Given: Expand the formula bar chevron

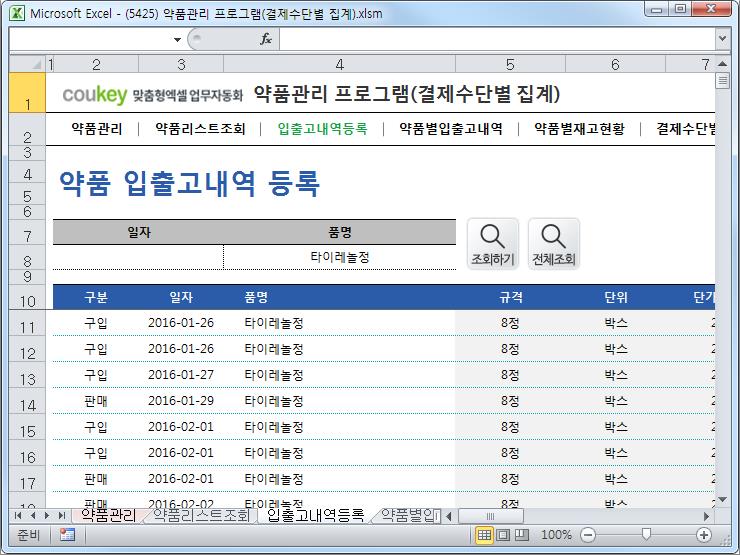Looking at the screenshot, I should pos(722,39).
